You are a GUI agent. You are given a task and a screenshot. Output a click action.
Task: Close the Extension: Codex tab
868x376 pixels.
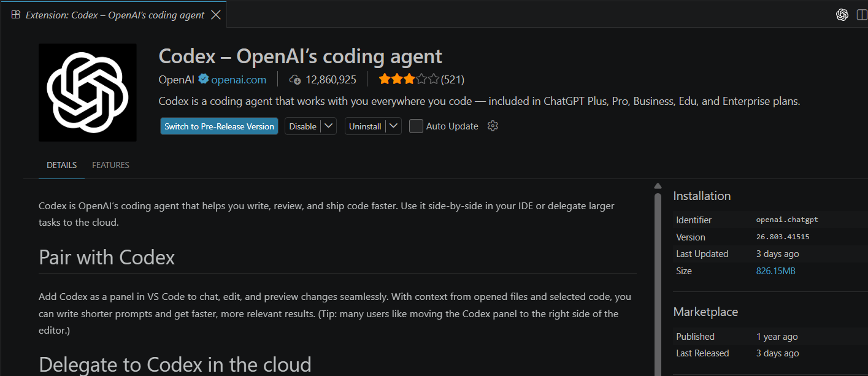tap(215, 15)
